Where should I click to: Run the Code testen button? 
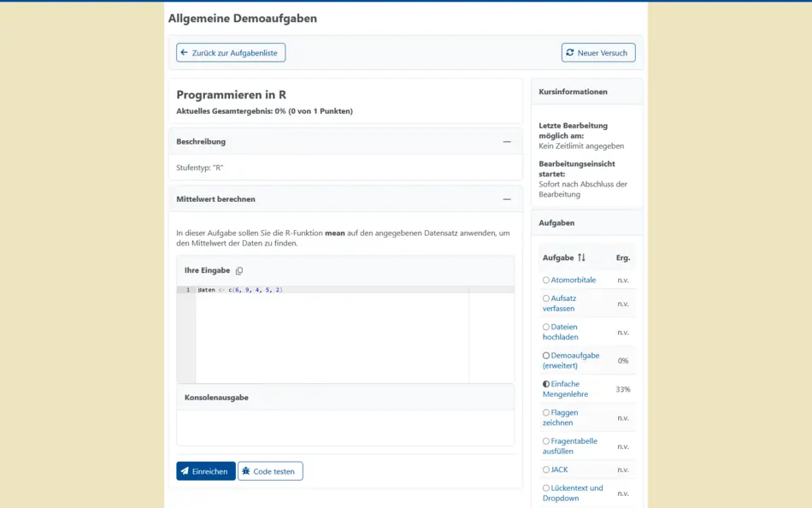[270, 471]
